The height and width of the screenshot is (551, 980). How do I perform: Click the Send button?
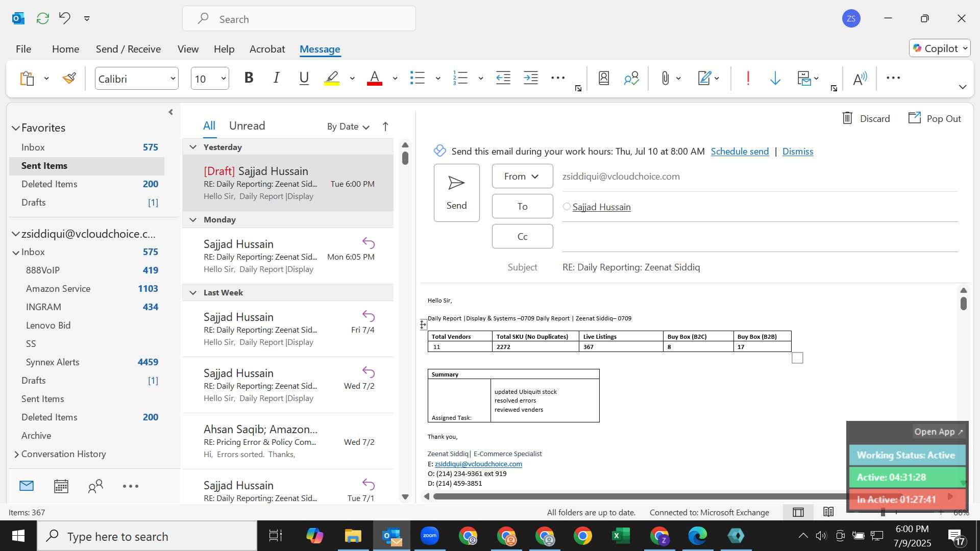tap(457, 193)
